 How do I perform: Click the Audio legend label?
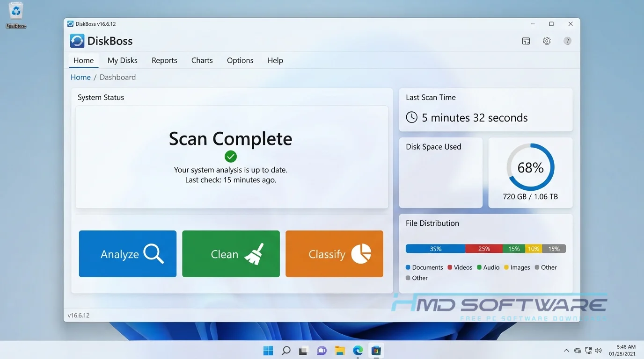491,267
